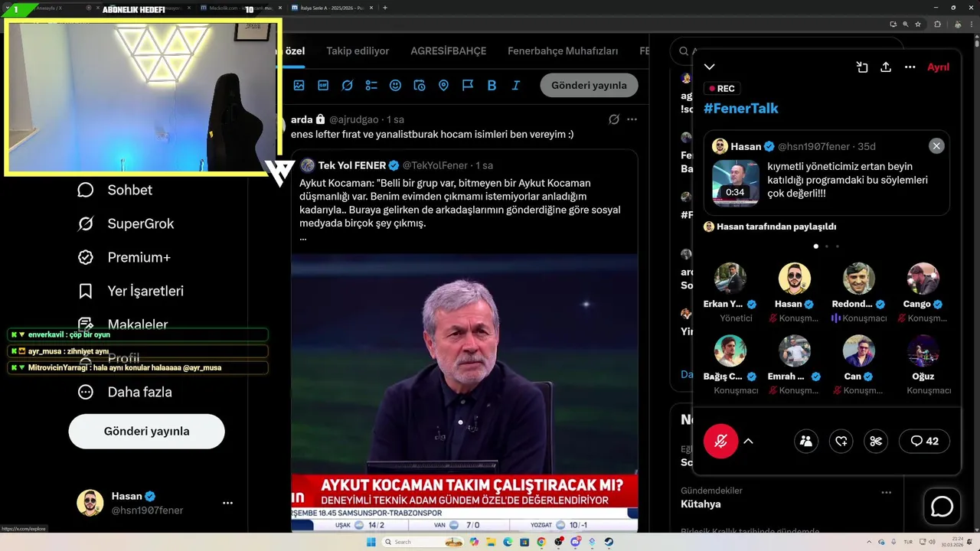
Task: Select the second carousel dot
Action: 827,246
